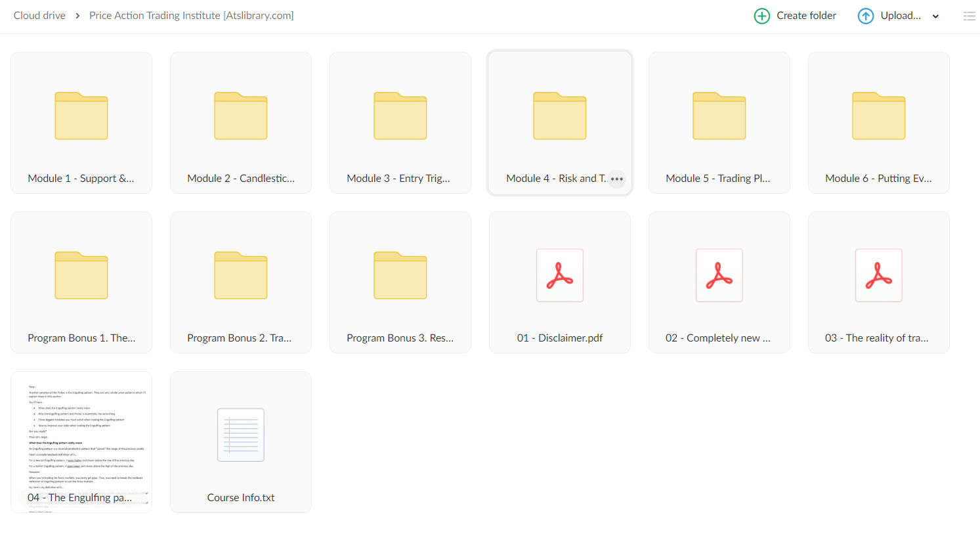This screenshot has width=980, height=534.
Task: Open the Module 2 - Candlestick folder
Action: [240, 116]
